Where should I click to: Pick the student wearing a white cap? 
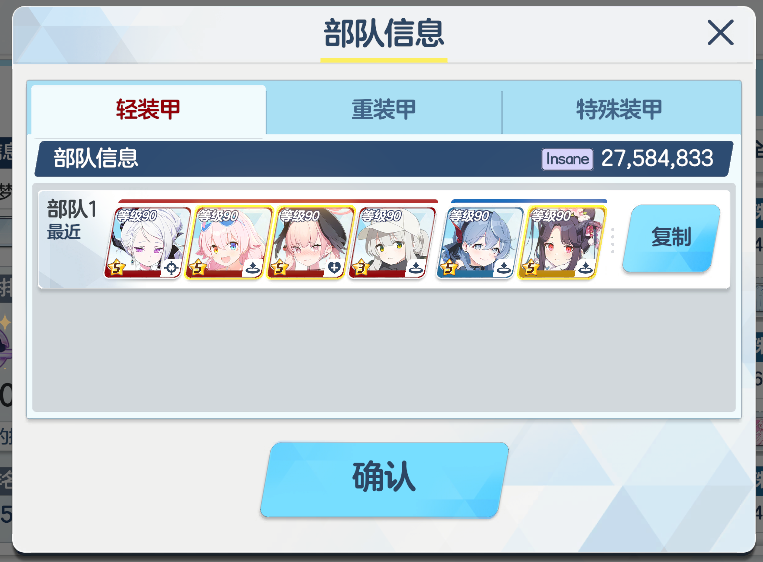392,243
